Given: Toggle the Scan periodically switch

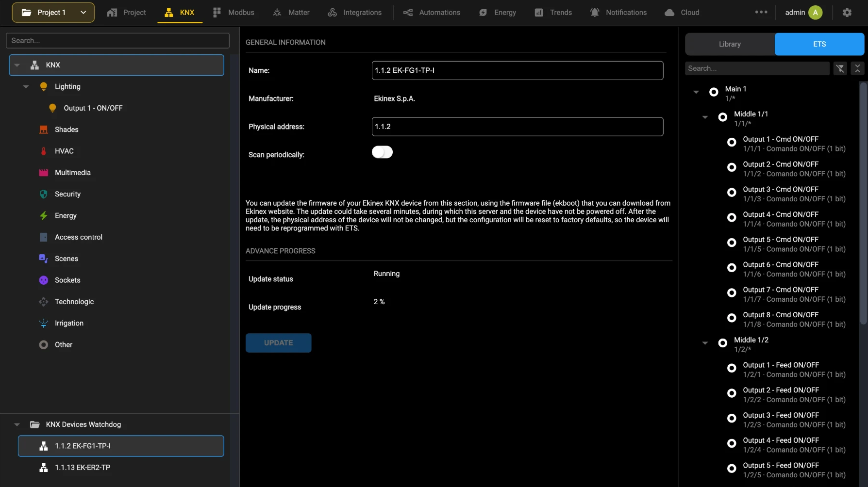Looking at the screenshot, I should pyautogui.click(x=382, y=152).
